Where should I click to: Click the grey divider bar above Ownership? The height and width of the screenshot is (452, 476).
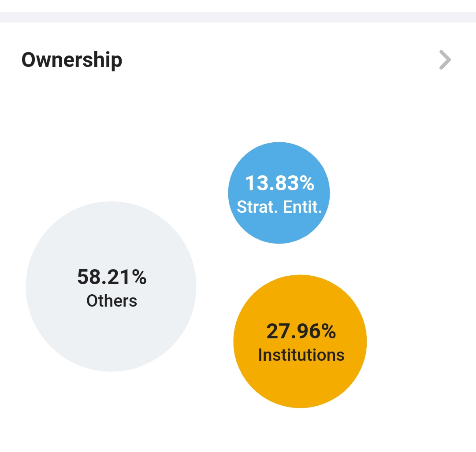pos(238,17)
